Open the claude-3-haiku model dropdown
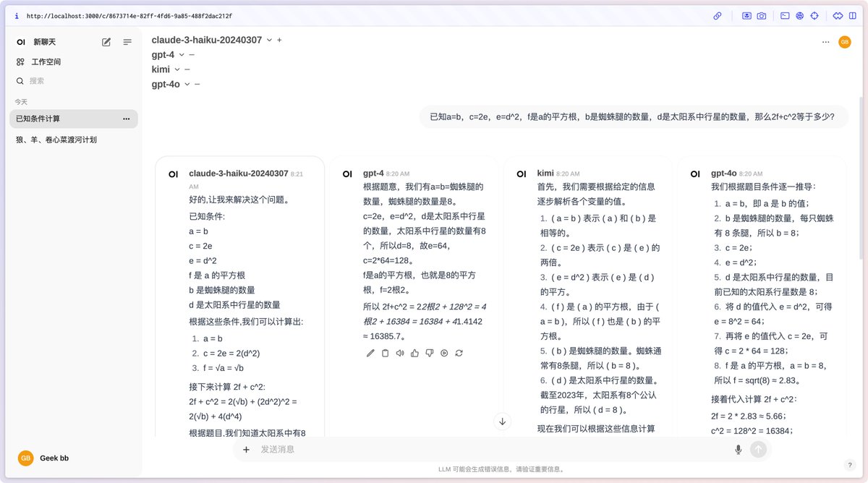The image size is (868, 483). (268, 40)
